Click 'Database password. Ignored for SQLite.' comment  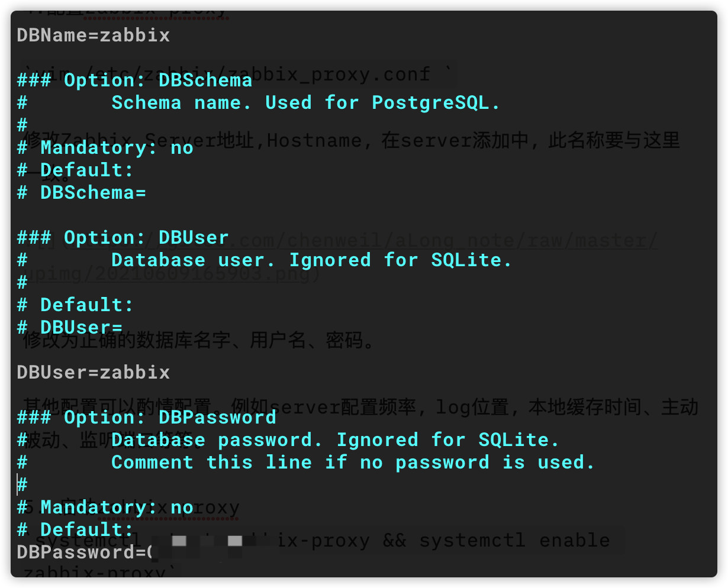coord(336,440)
